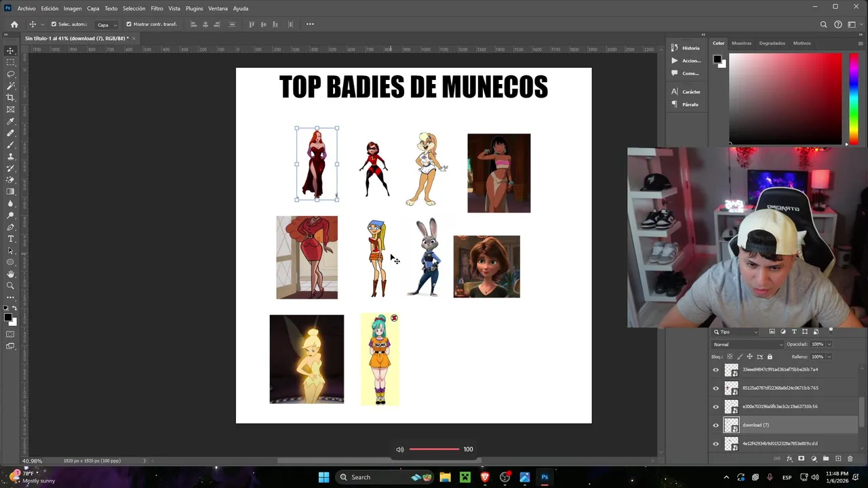Toggle the layer filter on/off switch

(831, 331)
